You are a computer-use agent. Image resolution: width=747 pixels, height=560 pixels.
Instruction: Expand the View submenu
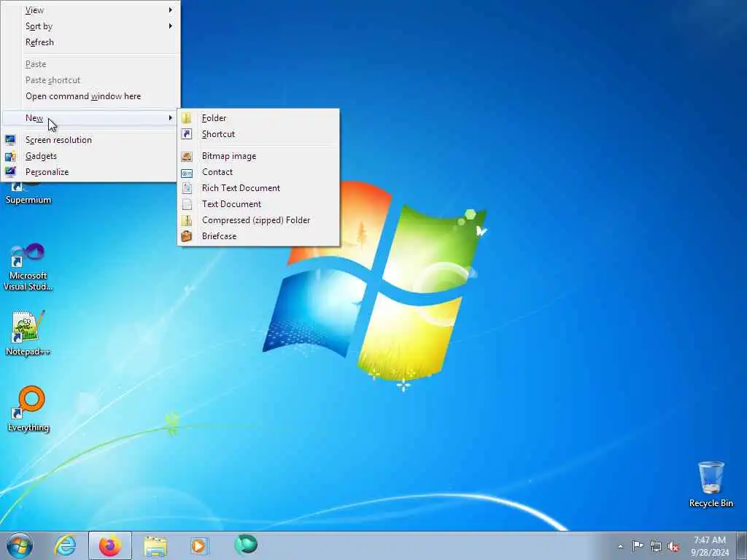pyautogui.click(x=90, y=10)
